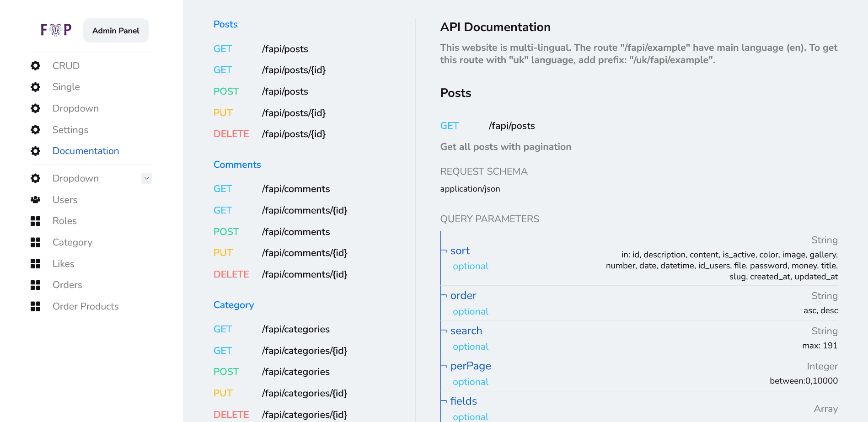Viewport: 868px width, 422px height.
Task: Click the 'between:0,10000' value
Action: (804, 381)
